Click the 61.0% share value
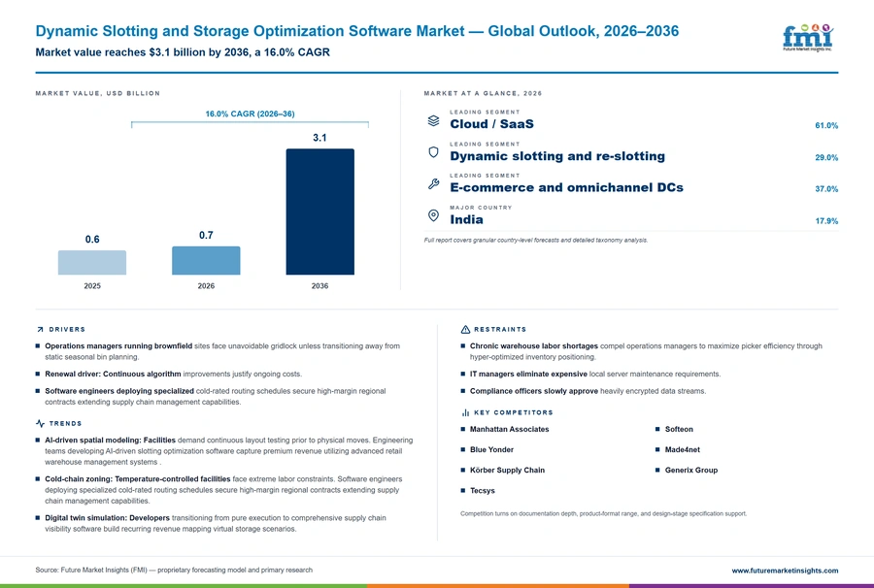874x588 pixels. click(826, 126)
